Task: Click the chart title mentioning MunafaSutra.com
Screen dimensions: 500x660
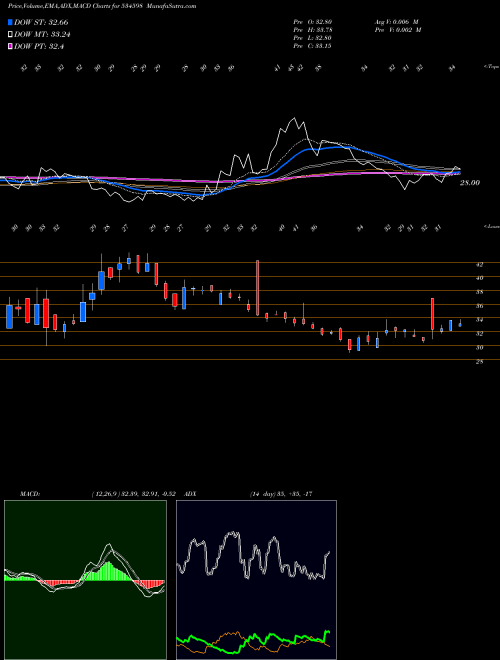Action: tap(102, 7)
